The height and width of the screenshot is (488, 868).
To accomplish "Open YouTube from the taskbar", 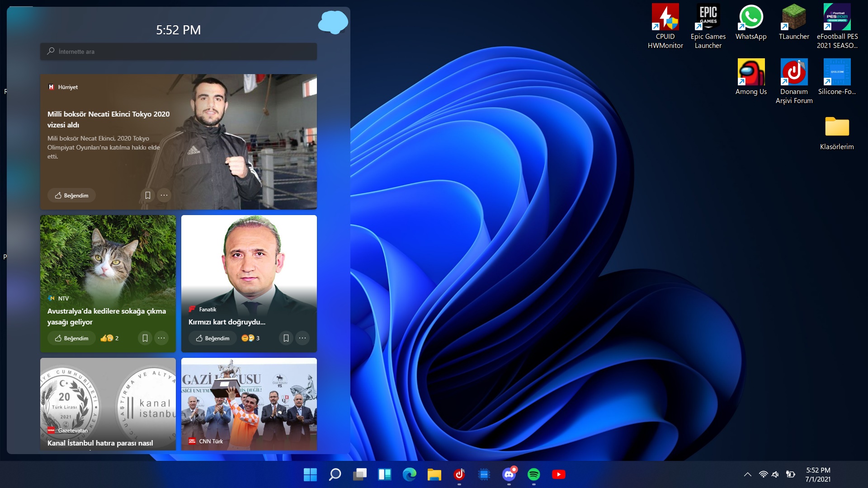I will coord(559,474).
